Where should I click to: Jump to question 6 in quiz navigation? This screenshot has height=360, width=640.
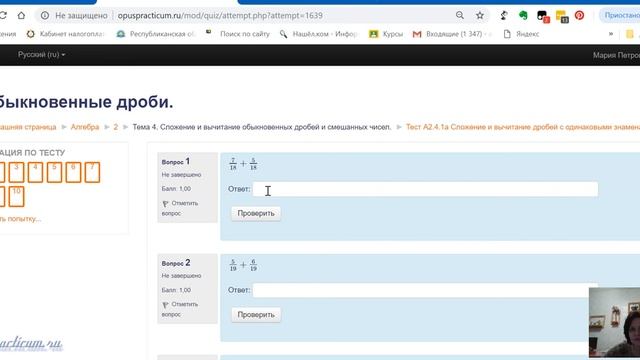pos(73,172)
